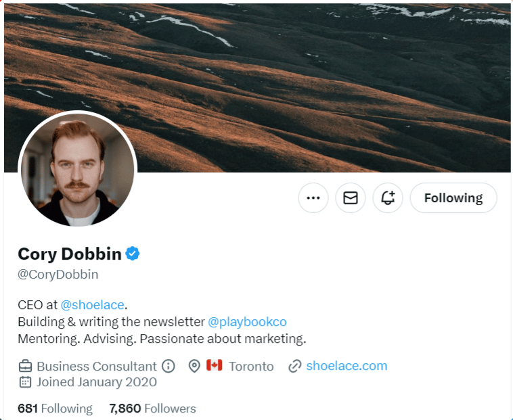Open the professional category info icon
The width and height of the screenshot is (513, 420).
(x=169, y=366)
